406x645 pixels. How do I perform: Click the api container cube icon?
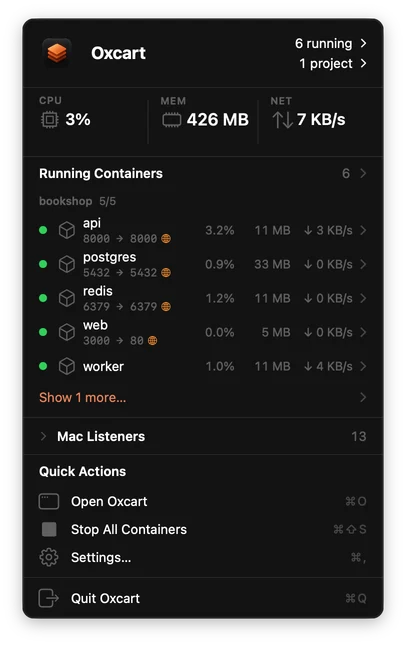tap(67, 230)
